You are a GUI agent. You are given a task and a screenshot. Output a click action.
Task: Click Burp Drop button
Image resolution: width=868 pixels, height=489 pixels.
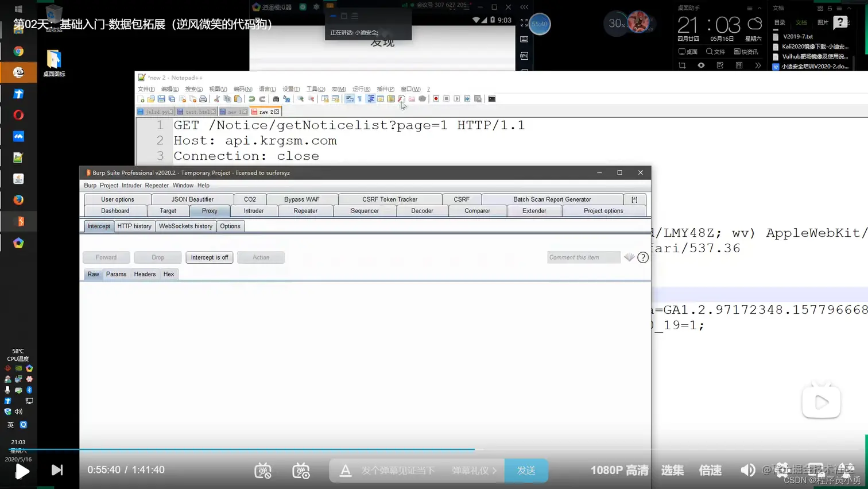[158, 257]
